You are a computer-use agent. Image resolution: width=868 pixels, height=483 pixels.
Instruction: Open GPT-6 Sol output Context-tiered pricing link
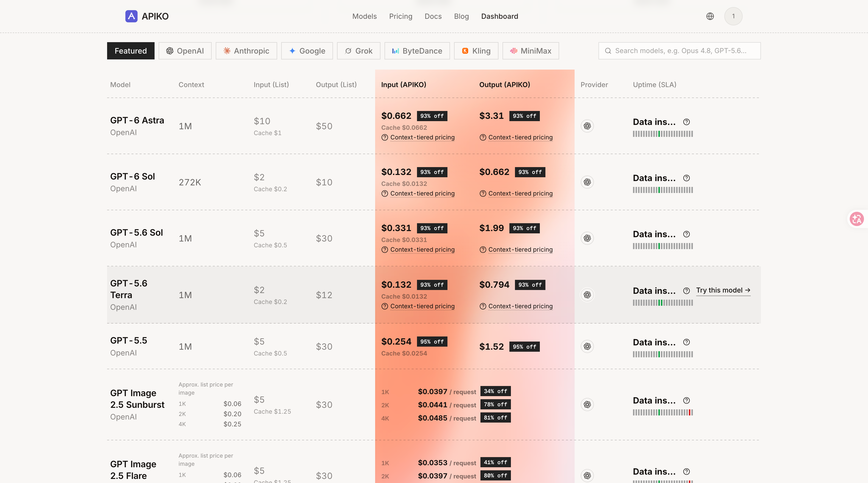[520, 194]
